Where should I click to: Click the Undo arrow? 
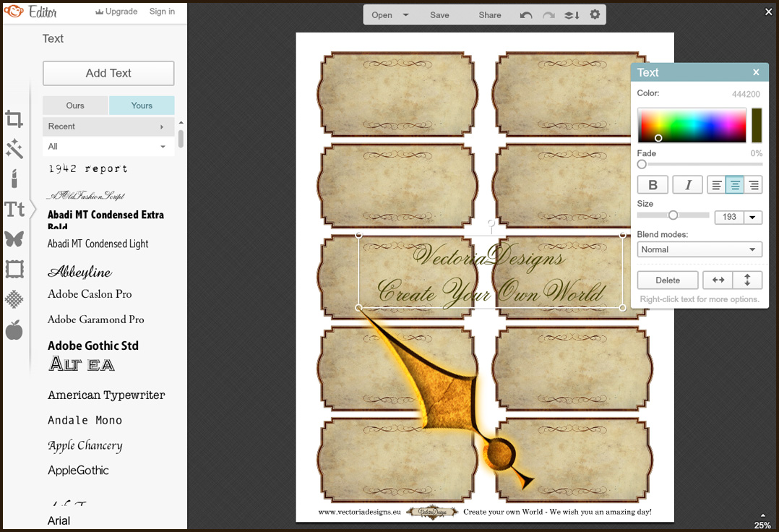pyautogui.click(x=526, y=15)
